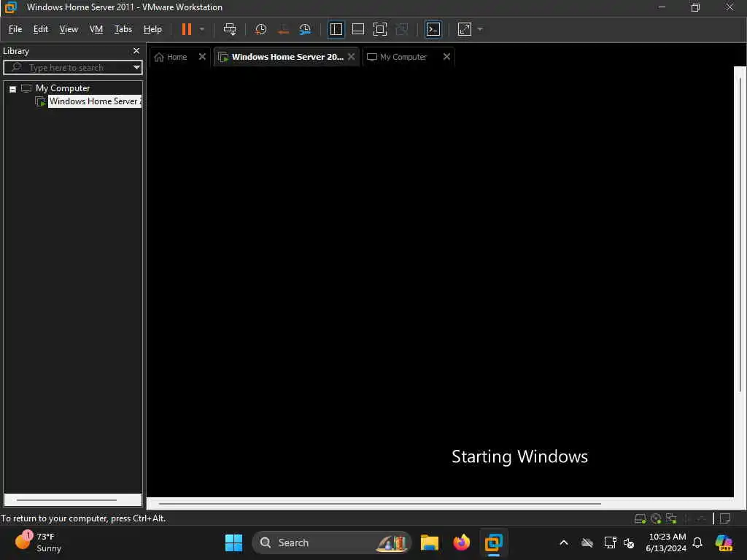
Task: Click the Starting Windows text in console
Action: coord(519,456)
